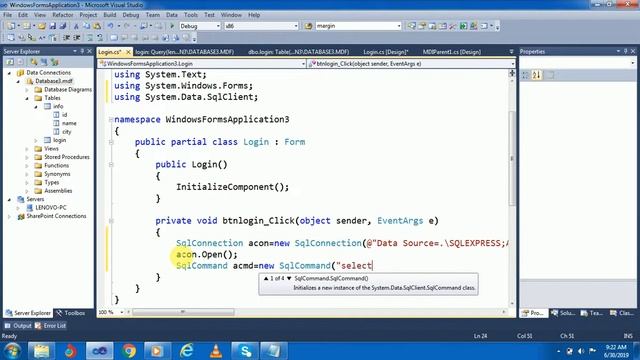
Task: Click the Save toolbar icon
Action: [53, 26]
